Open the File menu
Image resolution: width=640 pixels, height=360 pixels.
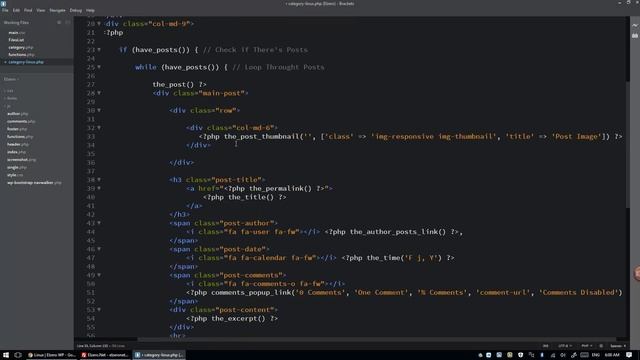tap(5, 10)
